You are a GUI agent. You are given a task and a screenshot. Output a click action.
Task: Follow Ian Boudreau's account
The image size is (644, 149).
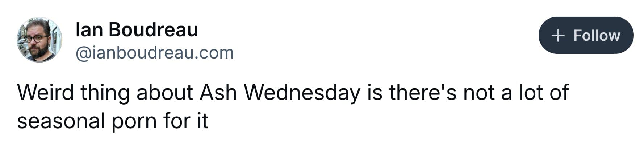pos(586,36)
